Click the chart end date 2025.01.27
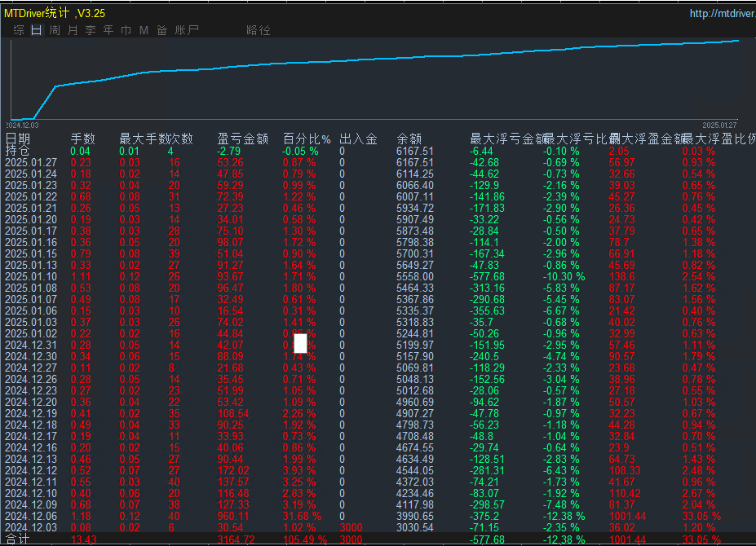Screen dimensions: 756x546 [x=718, y=125]
